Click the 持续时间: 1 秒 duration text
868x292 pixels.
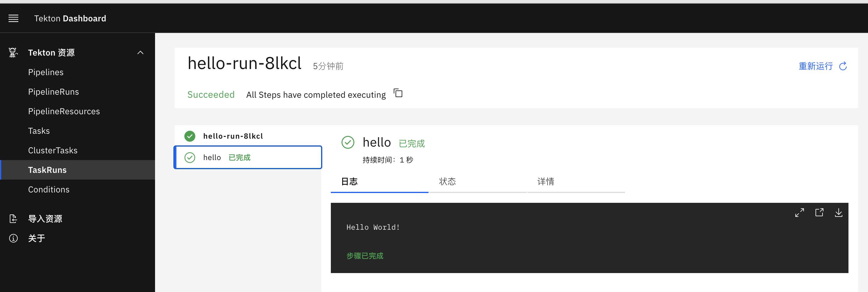coord(388,160)
